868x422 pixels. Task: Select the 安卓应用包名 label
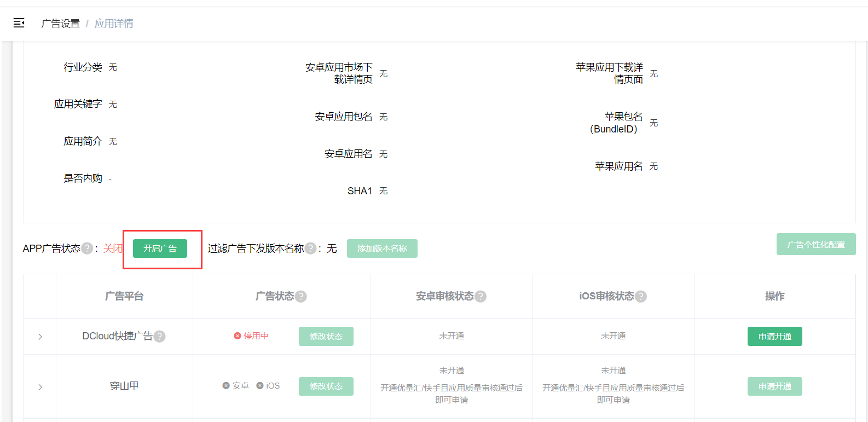click(x=344, y=117)
